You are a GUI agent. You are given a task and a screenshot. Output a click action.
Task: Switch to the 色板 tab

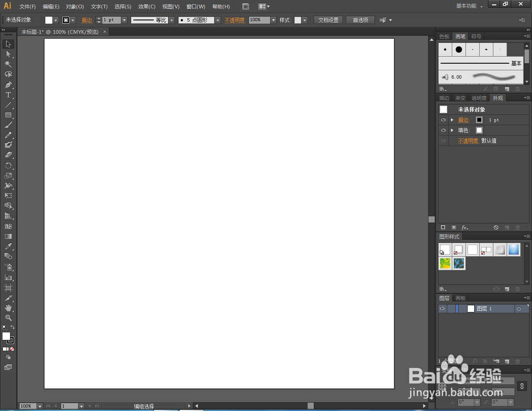click(x=444, y=37)
